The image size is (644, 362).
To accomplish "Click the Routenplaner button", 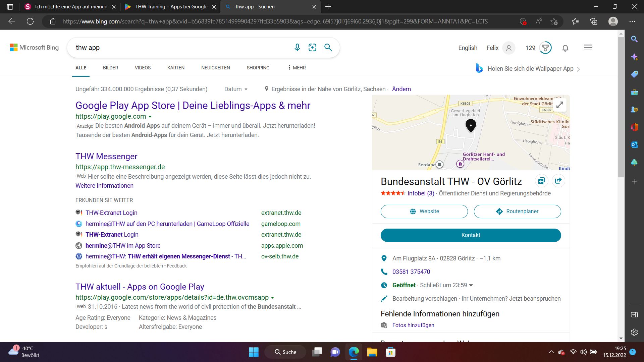I will tap(517, 212).
